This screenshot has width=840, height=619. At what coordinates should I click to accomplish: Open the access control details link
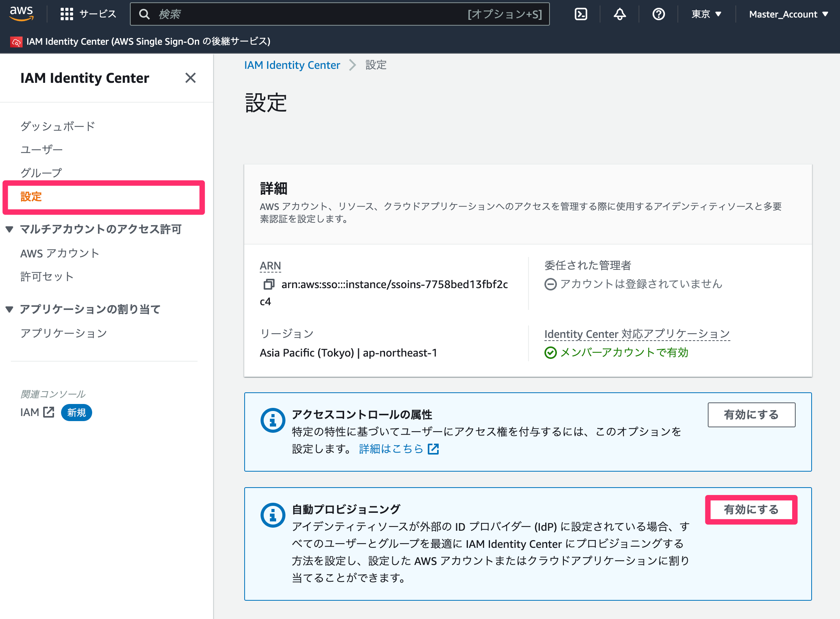click(399, 449)
